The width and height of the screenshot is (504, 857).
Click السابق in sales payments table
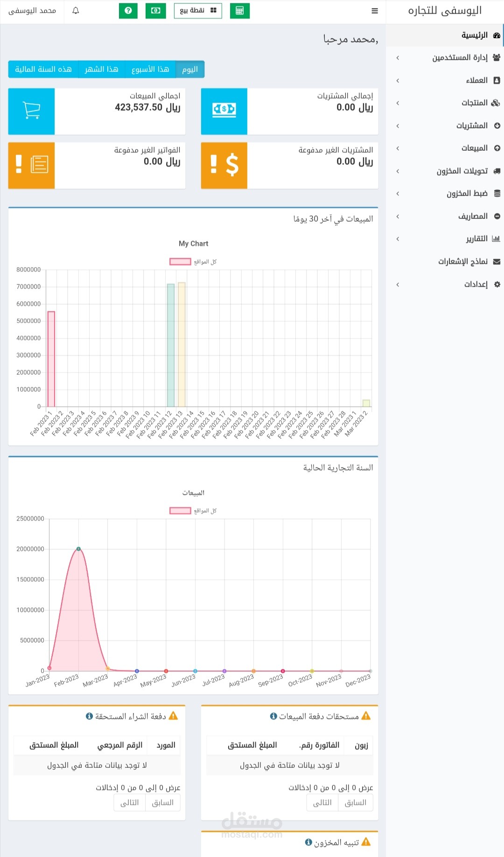(356, 802)
